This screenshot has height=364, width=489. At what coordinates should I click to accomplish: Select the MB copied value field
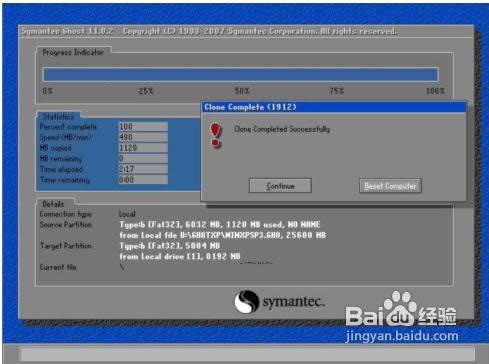143,148
